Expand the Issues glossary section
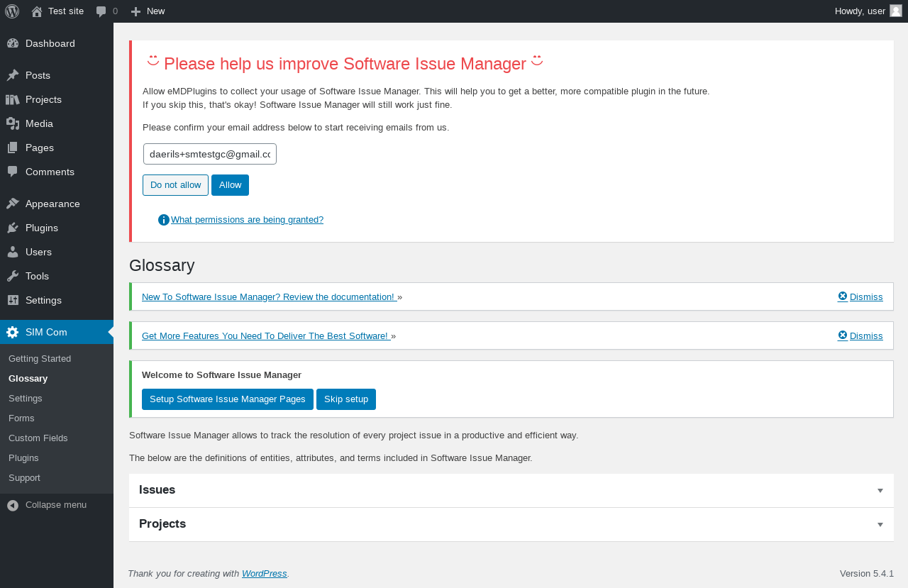The height and width of the screenshot is (588, 908). pyautogui.click(x=511, y=490)
